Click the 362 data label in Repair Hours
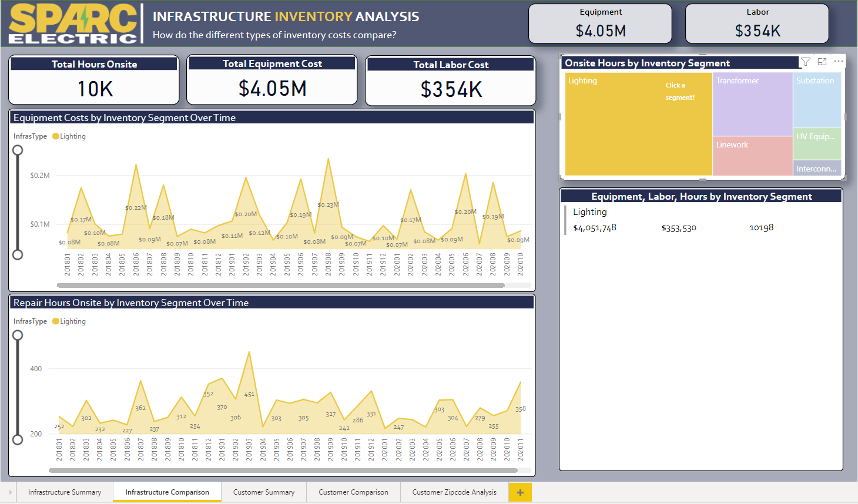Screen dimensions: 858x504 pos(140,408)
